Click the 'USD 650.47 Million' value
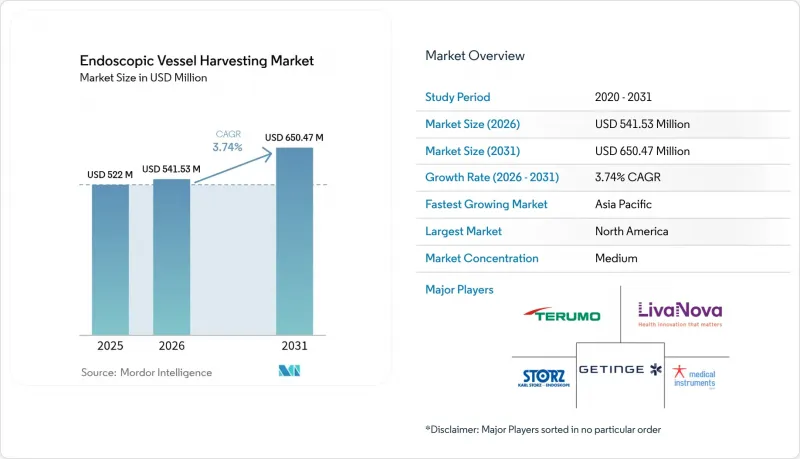The width and height of the screenshot is (800, 459). pyautogui.click(x=642, y=151)
